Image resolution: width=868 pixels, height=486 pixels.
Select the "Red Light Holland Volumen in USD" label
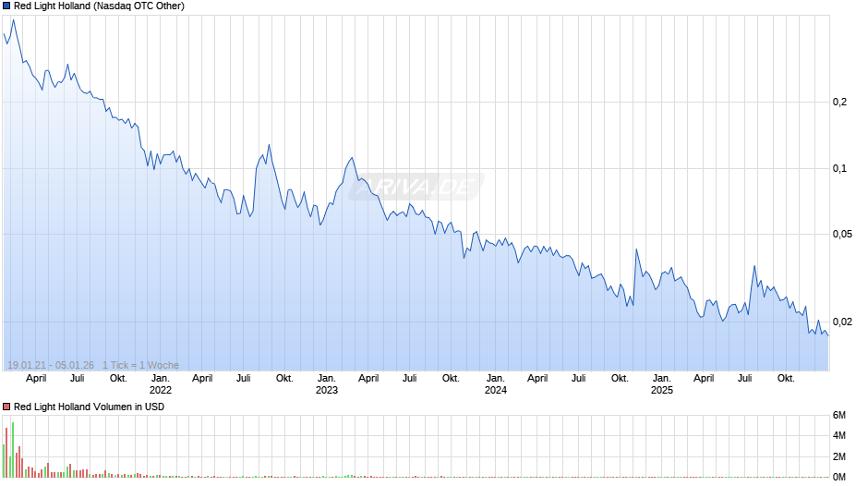pos(90,407)
